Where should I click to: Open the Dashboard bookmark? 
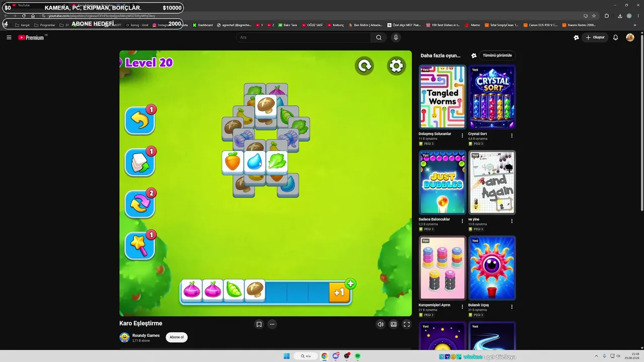[203, 25]
